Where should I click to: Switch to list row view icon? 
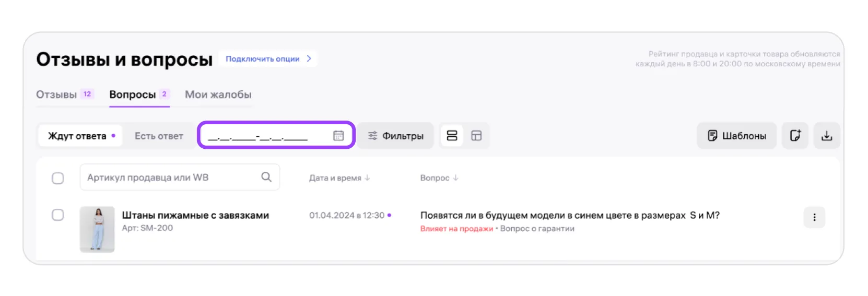coord(452,136)
